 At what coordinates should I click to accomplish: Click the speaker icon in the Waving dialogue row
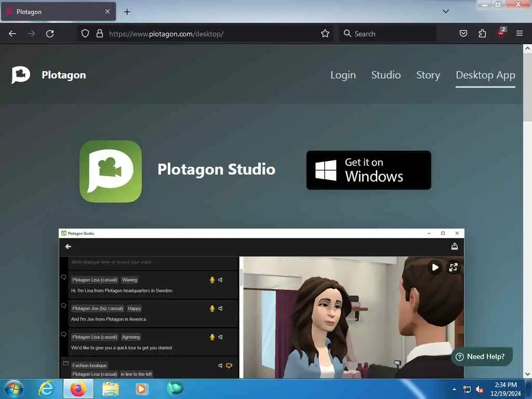[220, 280]
